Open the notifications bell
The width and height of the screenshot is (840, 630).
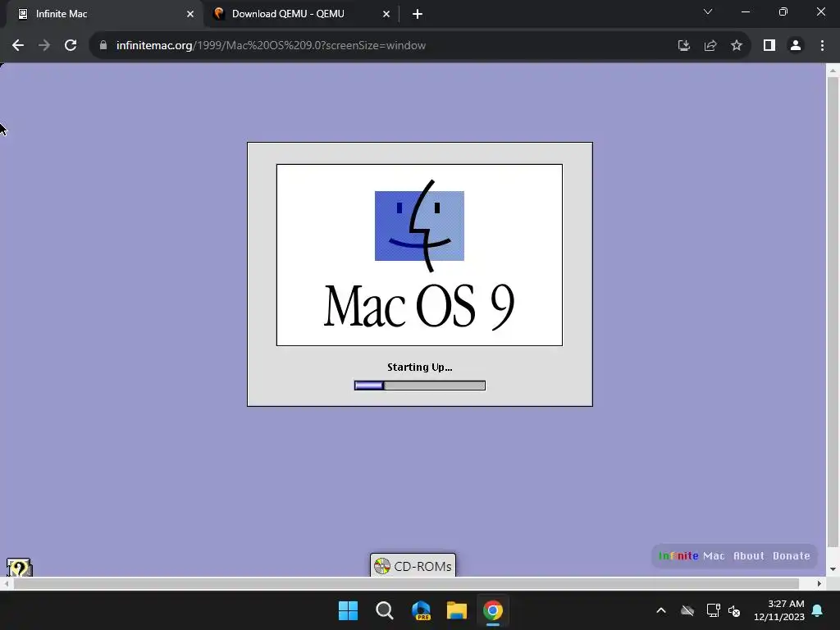(818, 610)
